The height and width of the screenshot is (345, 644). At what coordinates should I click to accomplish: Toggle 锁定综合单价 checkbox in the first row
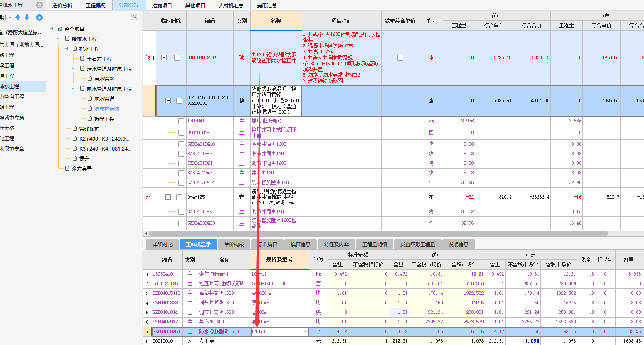[400, 58]
